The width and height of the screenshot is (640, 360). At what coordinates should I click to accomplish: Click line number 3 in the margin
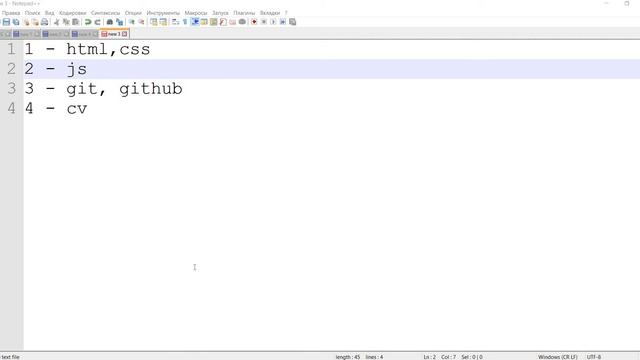11,89
